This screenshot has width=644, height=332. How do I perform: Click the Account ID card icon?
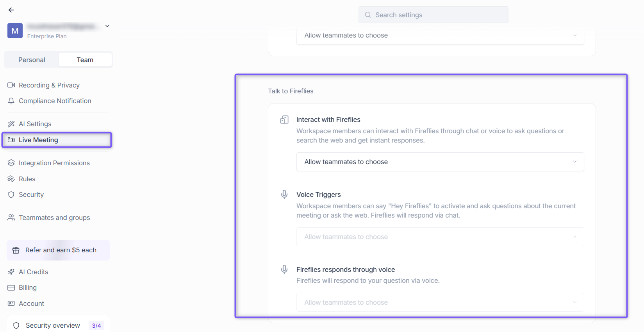11,303
